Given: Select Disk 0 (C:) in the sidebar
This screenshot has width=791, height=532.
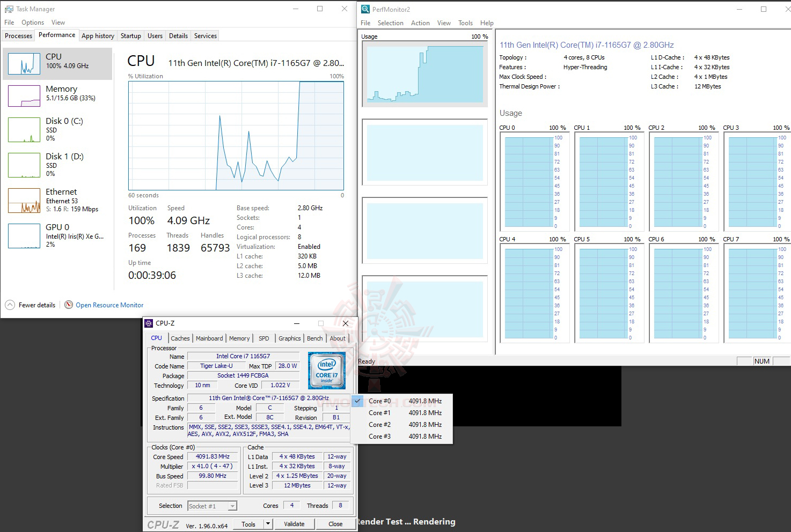Looking at the screenshot, I should [x=58, y=129].
